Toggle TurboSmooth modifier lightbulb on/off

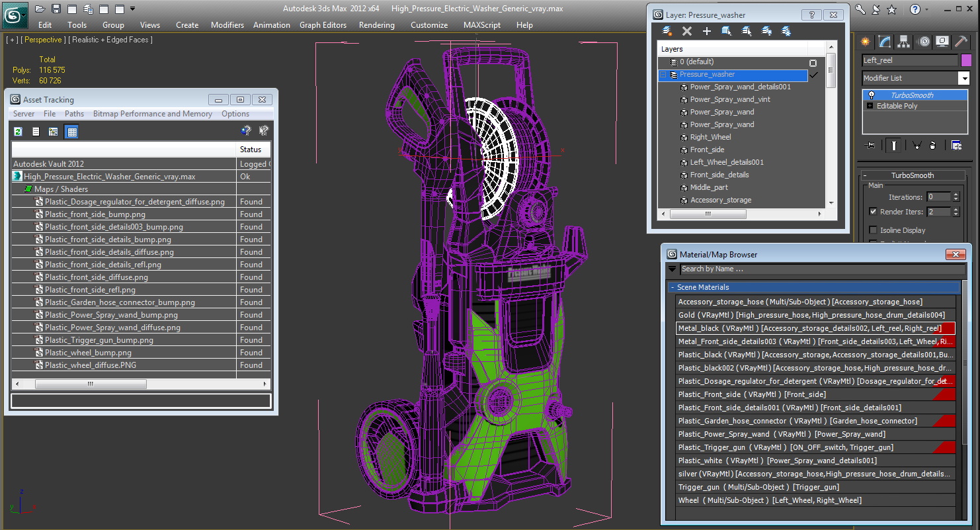coord(871,95)
